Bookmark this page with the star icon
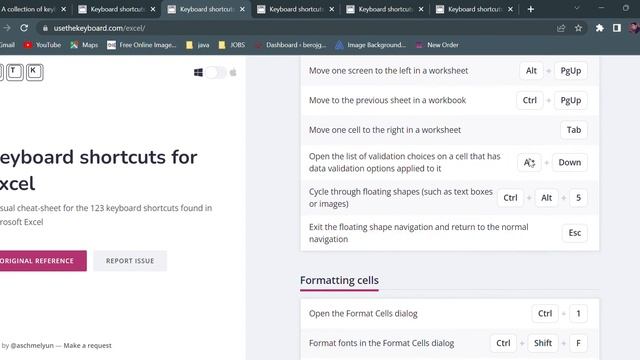The height and width of the screenshot is (360, 640). [578, 28]
